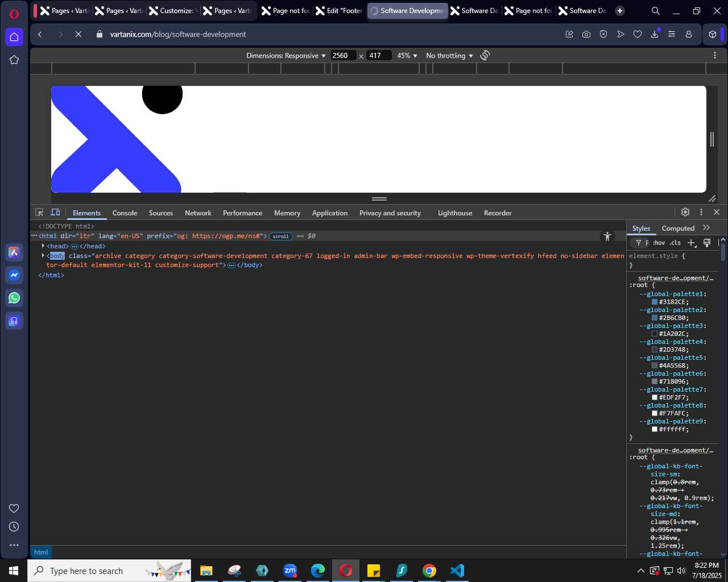Open DevTools settings gear
This screenshot has width=728, height=582.
tap(685, 212)
